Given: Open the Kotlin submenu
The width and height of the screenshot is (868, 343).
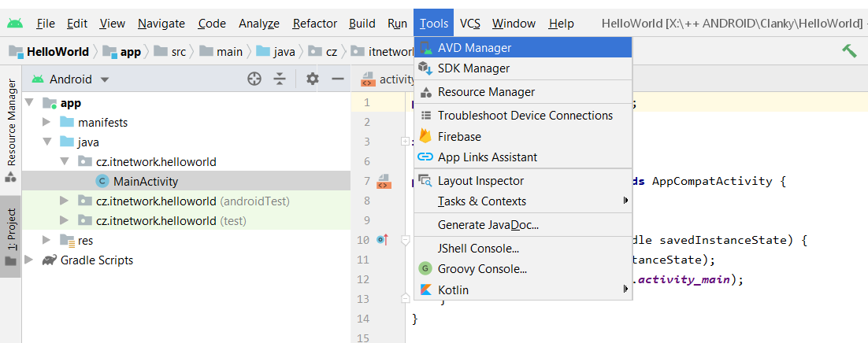Looking at the screenshot, I should (453, 290).
